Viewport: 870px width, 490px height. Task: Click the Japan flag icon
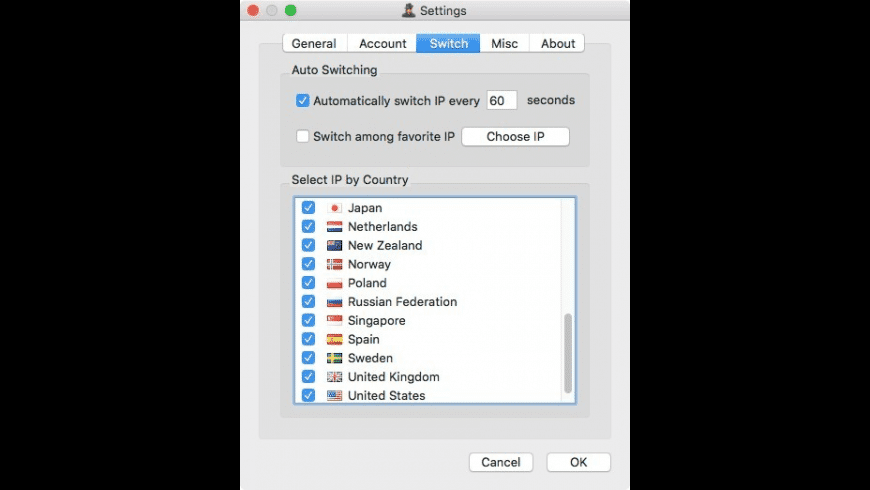coord(334,208)
